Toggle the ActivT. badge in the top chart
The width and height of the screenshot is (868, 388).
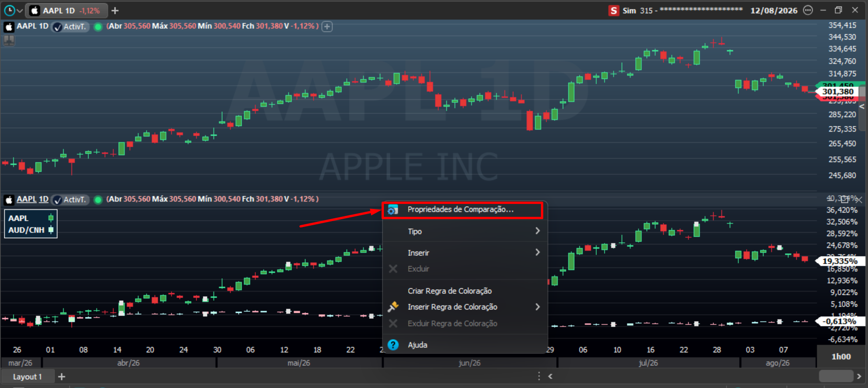(70, 27)
